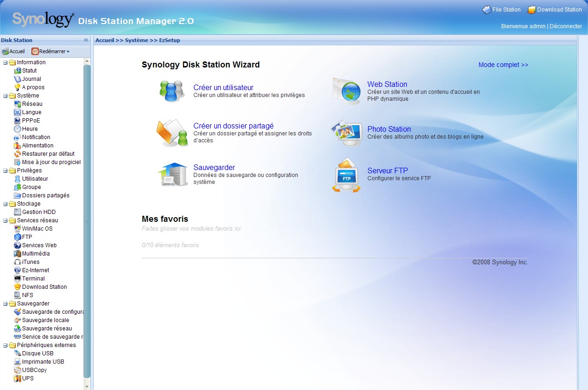Select Win/Mac OS in sidebar
588x390 pixels.
[37, 229]
